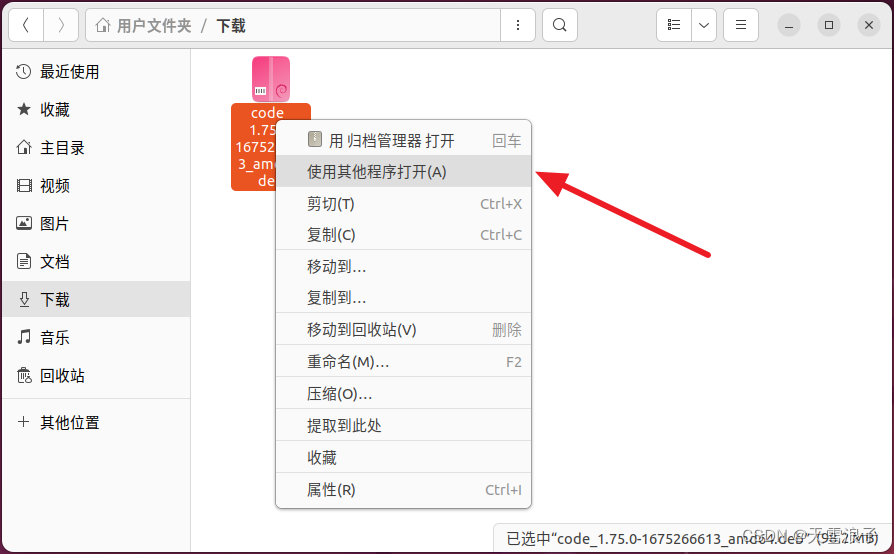Image resolution: width=894 pixels, height=554 pixels.
Task: Open the search magnifier icon
Action: click(560, 25)
